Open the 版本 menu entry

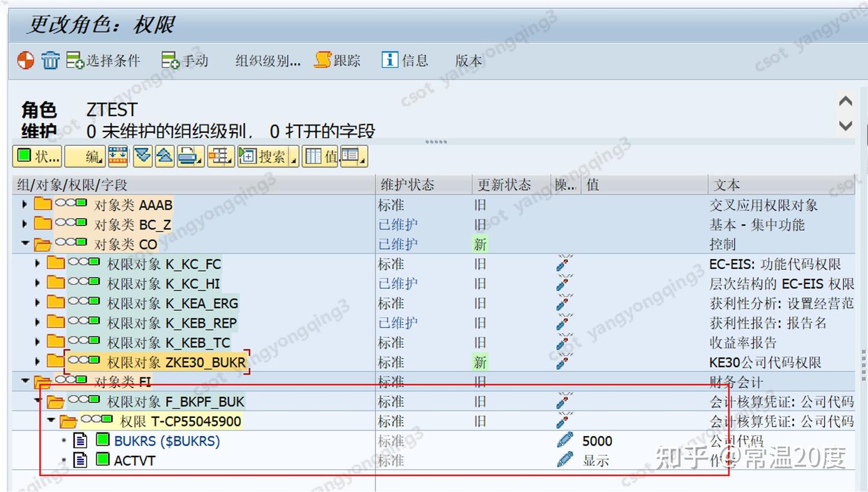[468, 60]
